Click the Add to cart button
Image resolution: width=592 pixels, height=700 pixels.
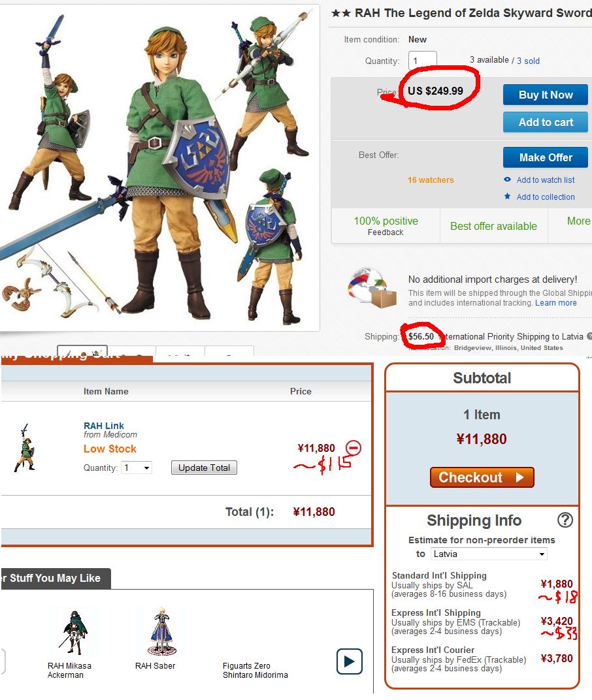pos(545,122)
